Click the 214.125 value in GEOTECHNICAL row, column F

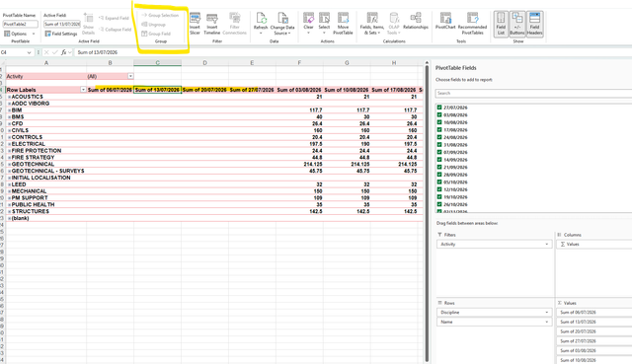tap(313, 165)
